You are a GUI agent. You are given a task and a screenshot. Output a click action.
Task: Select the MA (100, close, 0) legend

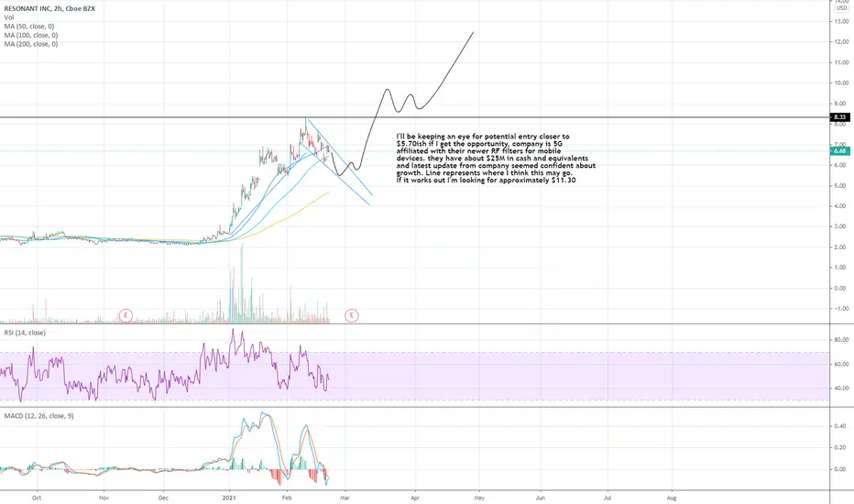[31, 35]
